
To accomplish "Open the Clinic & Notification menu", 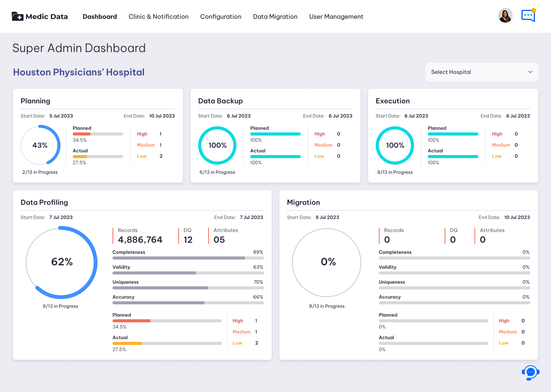I will coord(158,16).
